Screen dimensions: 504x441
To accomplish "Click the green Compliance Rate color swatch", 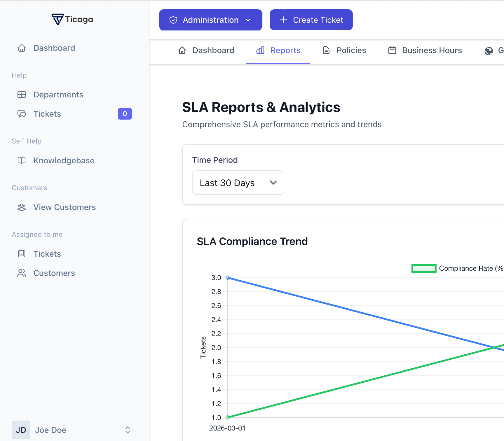I will [x=423, y=268].
